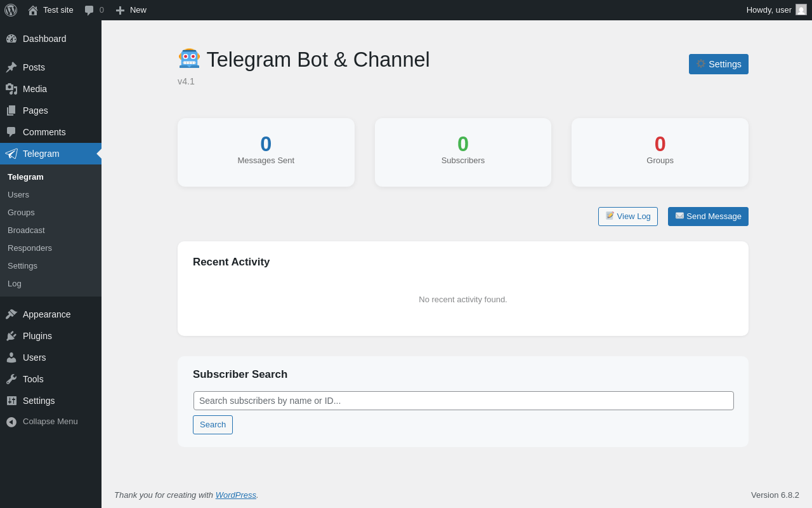Click the Appearance brush icon

pos(11,314)
